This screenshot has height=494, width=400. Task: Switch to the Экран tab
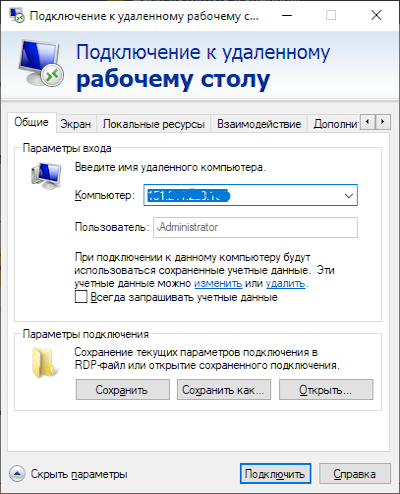[x=76, y=124]
